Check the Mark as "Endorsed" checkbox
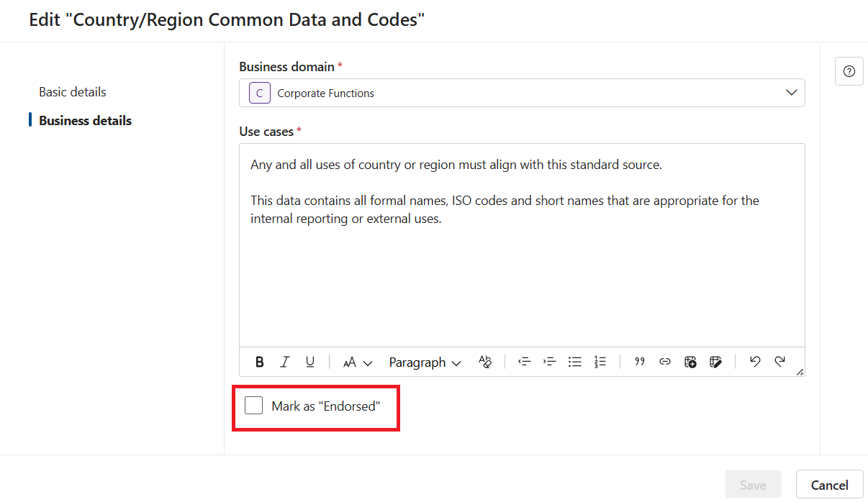Viewport: 868px width, 502px height. point(253,406)
